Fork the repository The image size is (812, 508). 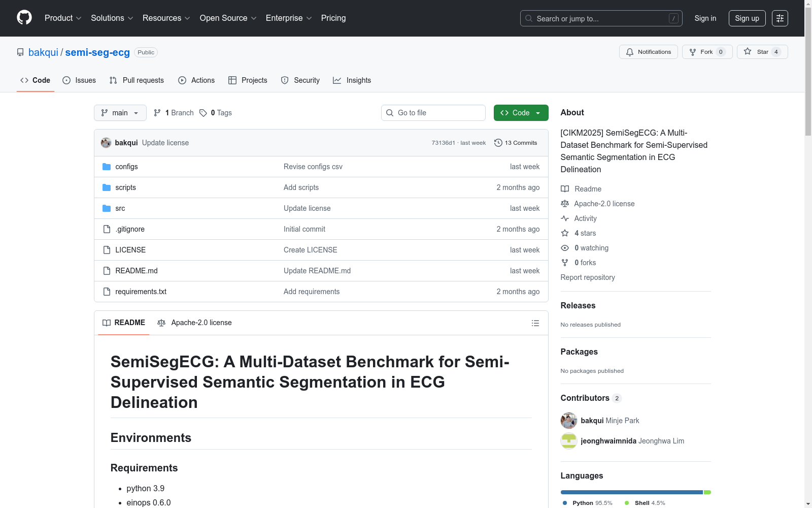(x=707, y=52)
